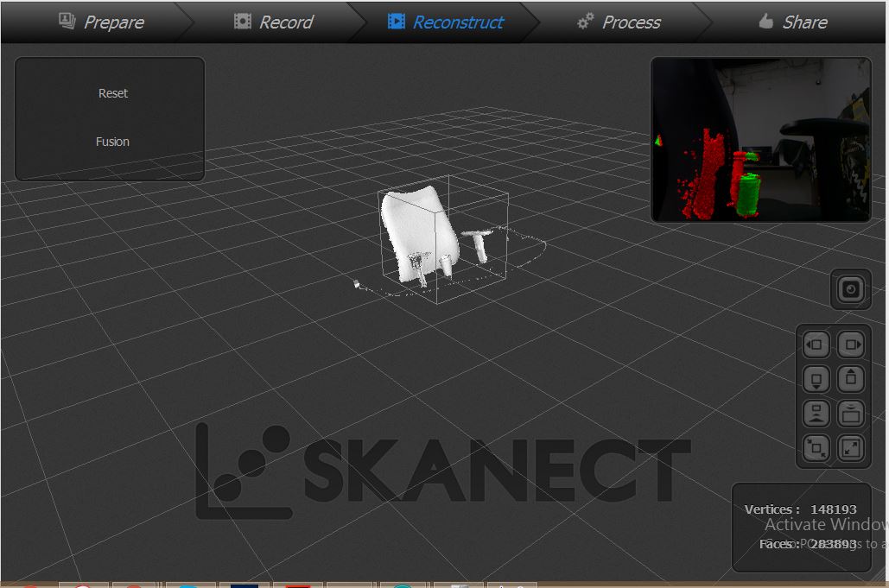Click the diagonal arrows fullscreen icon
The width and height of the screenshot is (889, 588).
click(x=851, y=448)
